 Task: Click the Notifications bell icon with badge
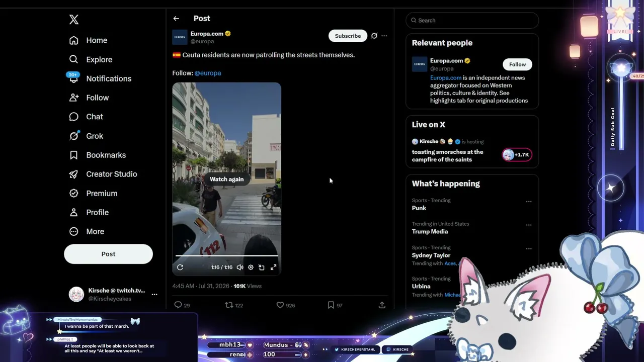tap(73, 78)
